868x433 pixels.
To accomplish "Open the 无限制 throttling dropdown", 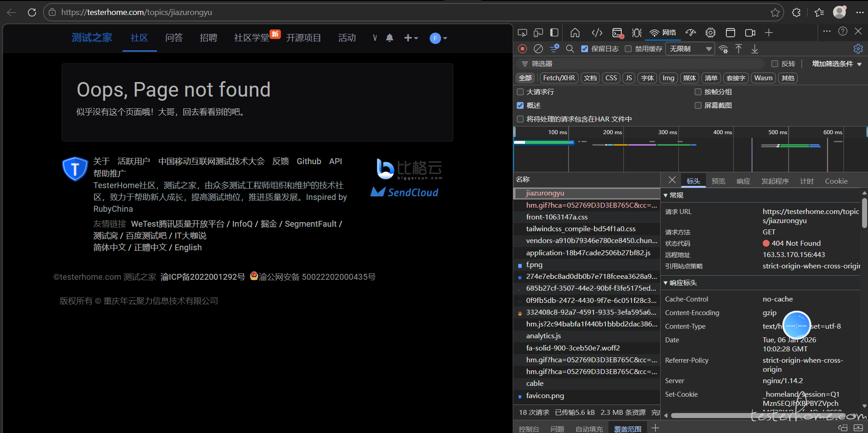I will (x=690, y=49).
